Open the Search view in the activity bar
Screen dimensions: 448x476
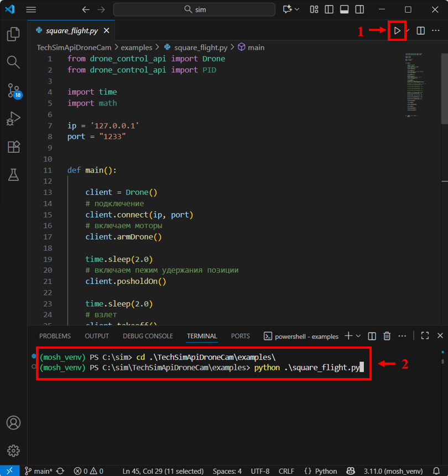tap(13, 62)
